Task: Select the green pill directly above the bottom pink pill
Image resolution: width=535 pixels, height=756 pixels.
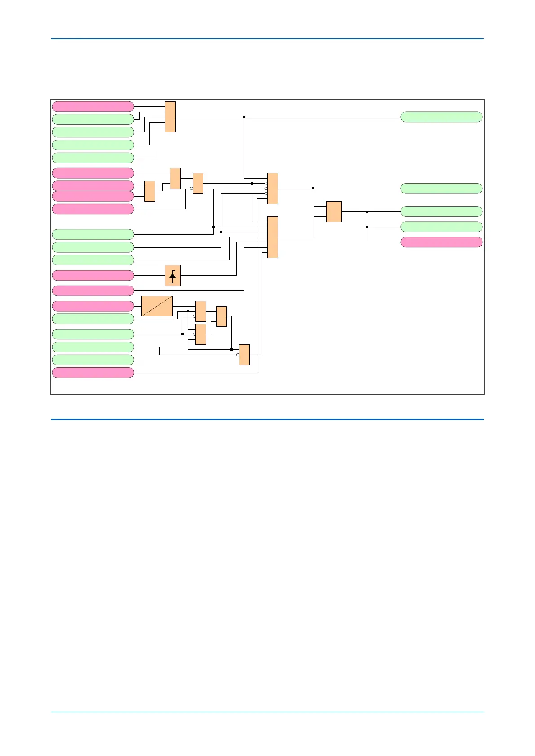Action: pyautogui.click(x=93, y=360)
